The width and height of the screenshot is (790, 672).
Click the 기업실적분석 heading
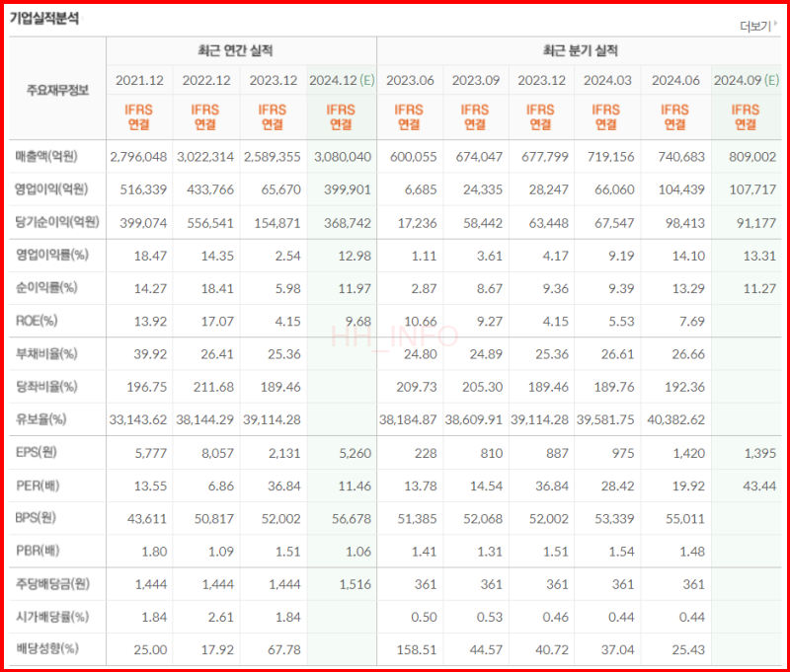pyautogui.click(x=44, y=18)
